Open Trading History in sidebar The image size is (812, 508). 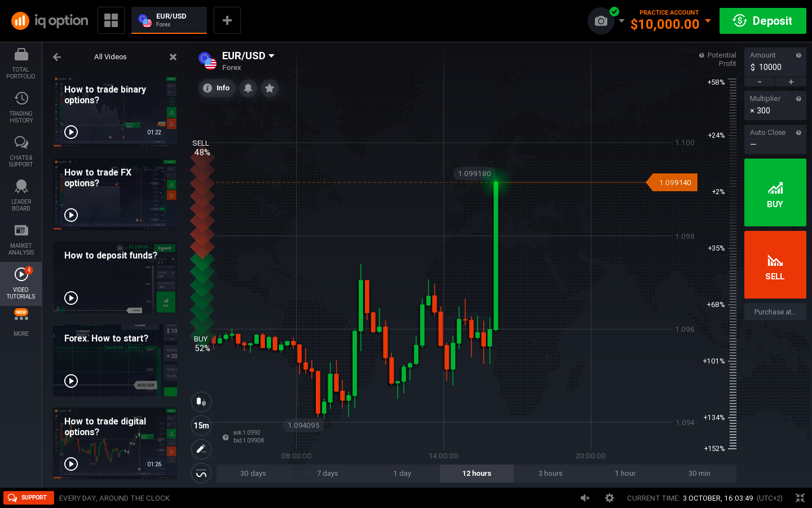[21, 108]
